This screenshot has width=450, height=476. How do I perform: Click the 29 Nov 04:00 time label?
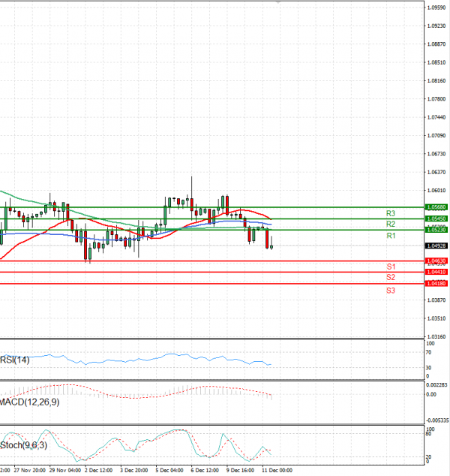[65, 470]
